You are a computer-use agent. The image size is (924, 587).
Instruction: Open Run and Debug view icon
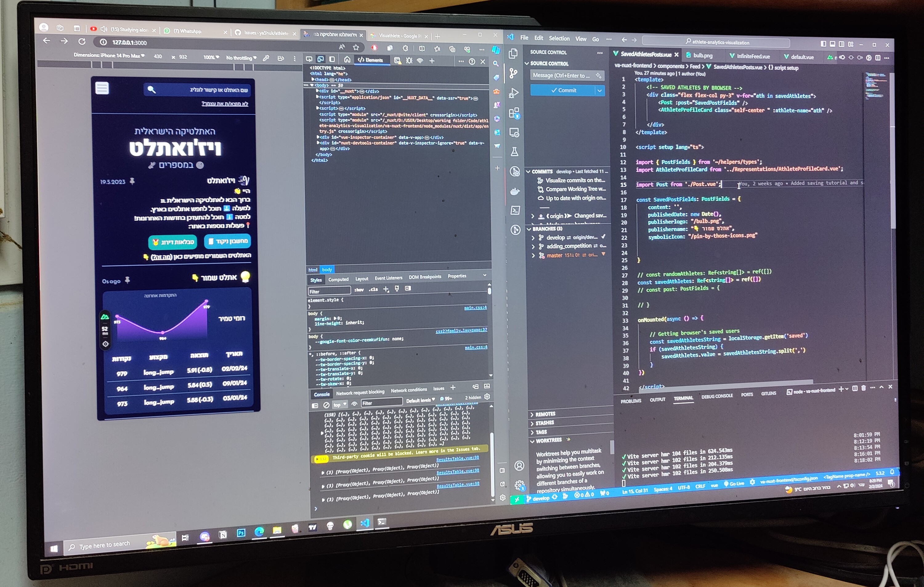513,93
